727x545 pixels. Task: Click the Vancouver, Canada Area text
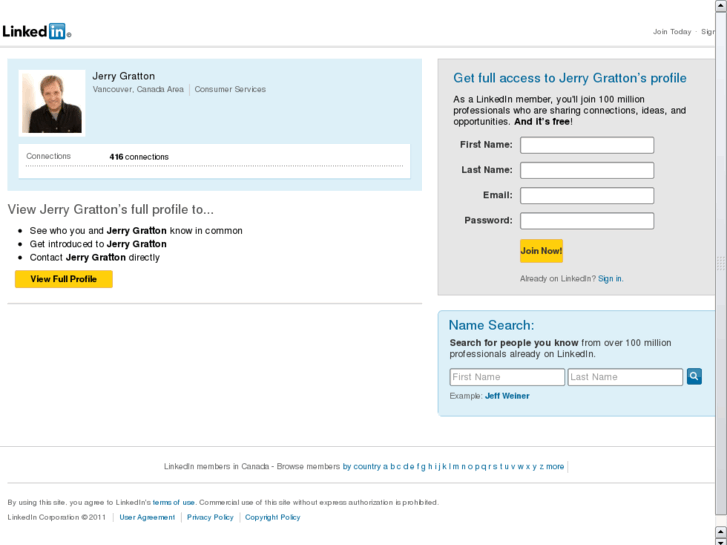coord(138,89)
